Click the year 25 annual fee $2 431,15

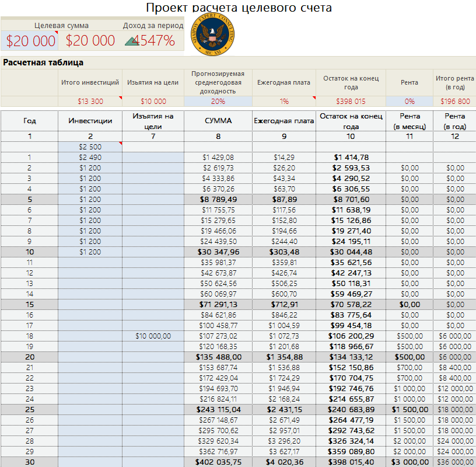tap(284, 410)
